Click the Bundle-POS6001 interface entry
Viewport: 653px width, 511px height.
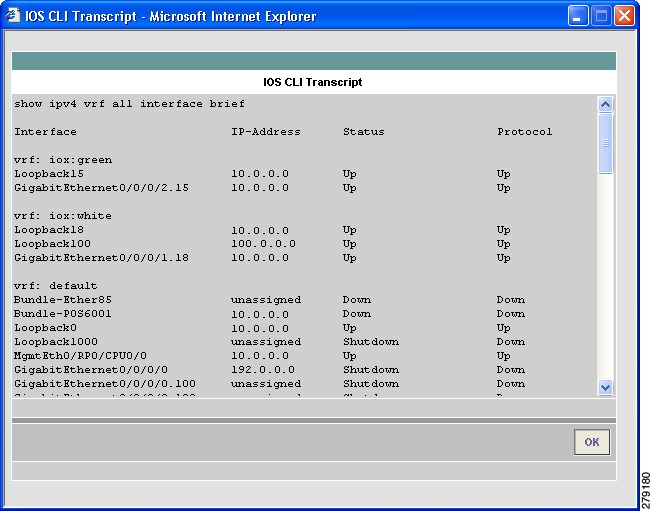coord(63,314)
